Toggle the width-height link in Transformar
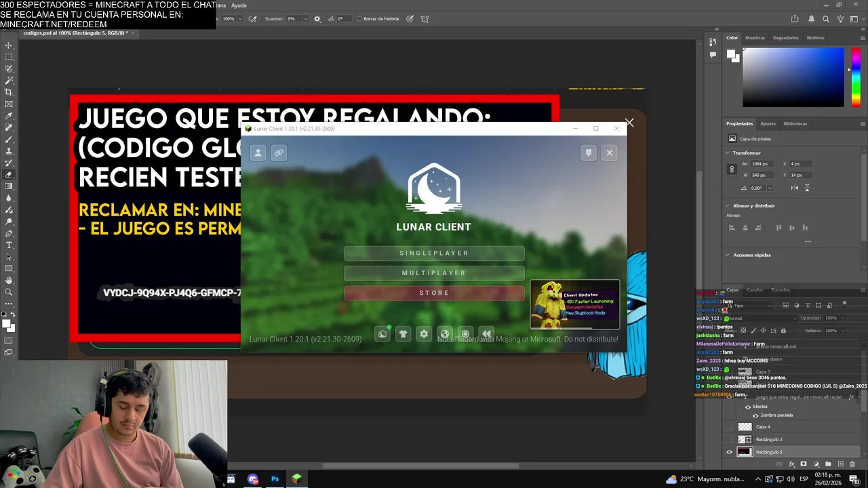 pos(732,169)
